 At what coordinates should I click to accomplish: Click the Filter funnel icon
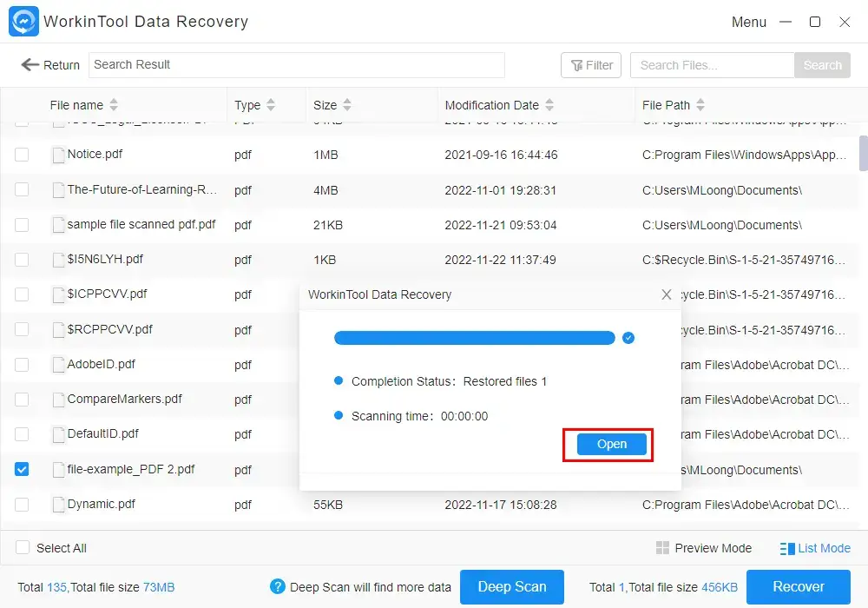click(577, 66)
